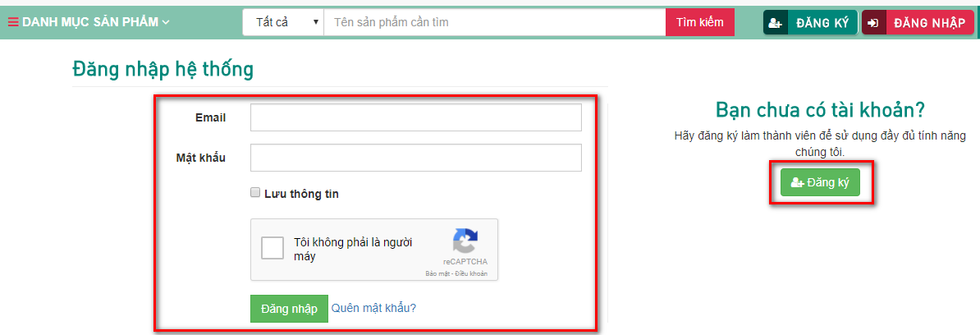Focus the Mật khẩu password field
This screenshot has height=335, width=980.
[415, 158]
